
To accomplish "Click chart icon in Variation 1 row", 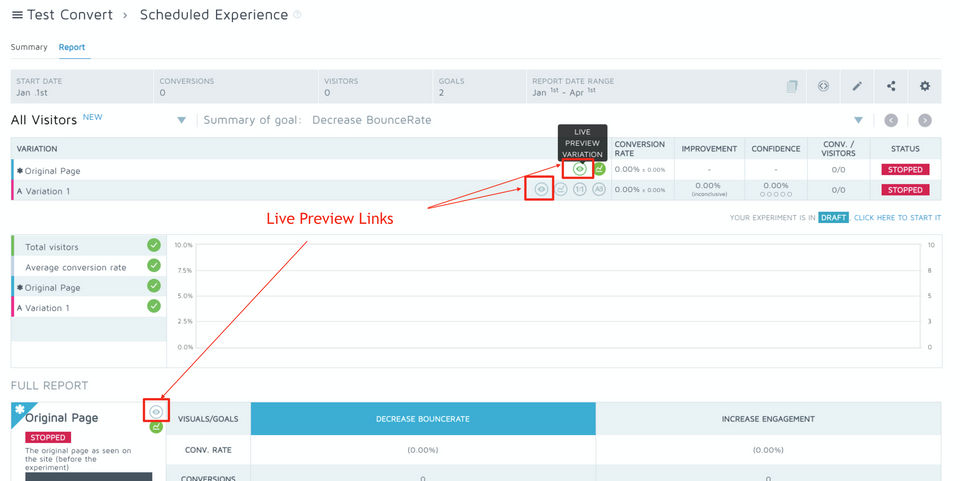I will tap(560, 189).
